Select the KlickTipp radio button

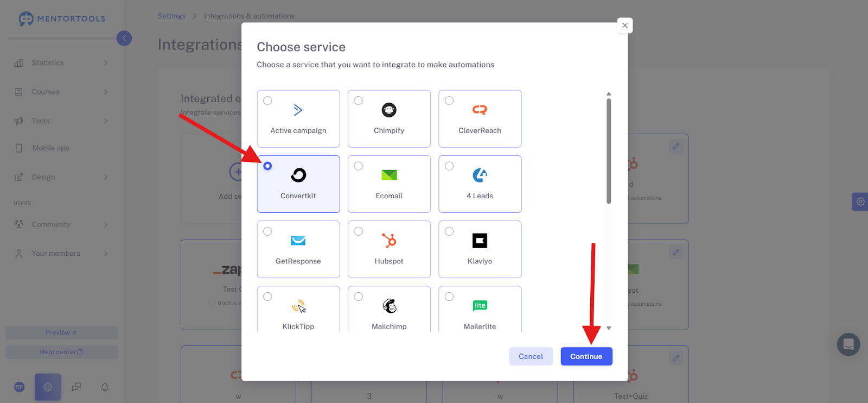(267, 297)
